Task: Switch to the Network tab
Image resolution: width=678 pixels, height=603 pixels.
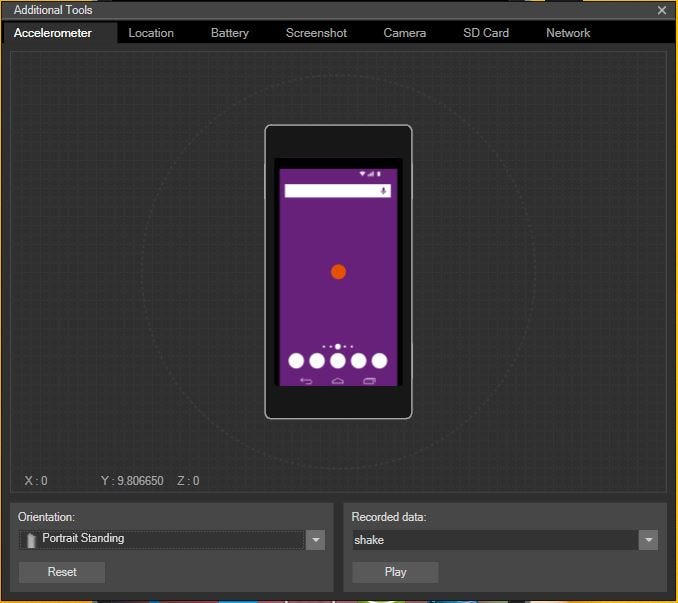Action: [x=568, y=33]
